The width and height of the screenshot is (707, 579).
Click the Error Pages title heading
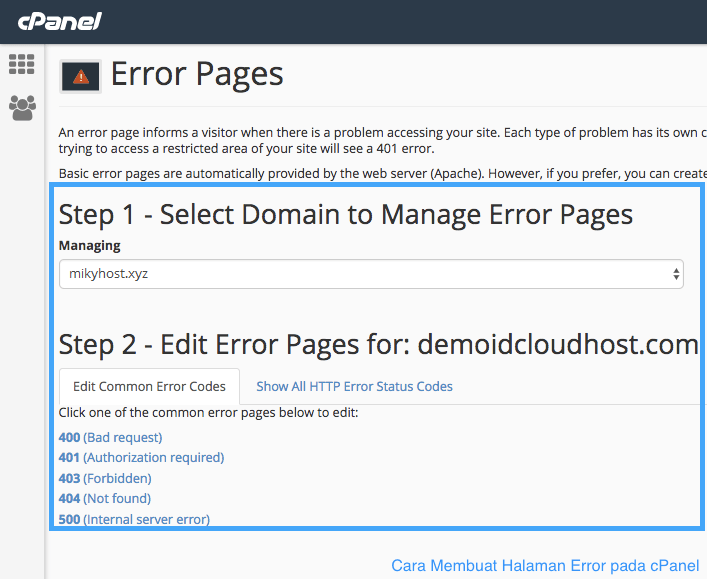pyautogui.click(x=197, y=74)
